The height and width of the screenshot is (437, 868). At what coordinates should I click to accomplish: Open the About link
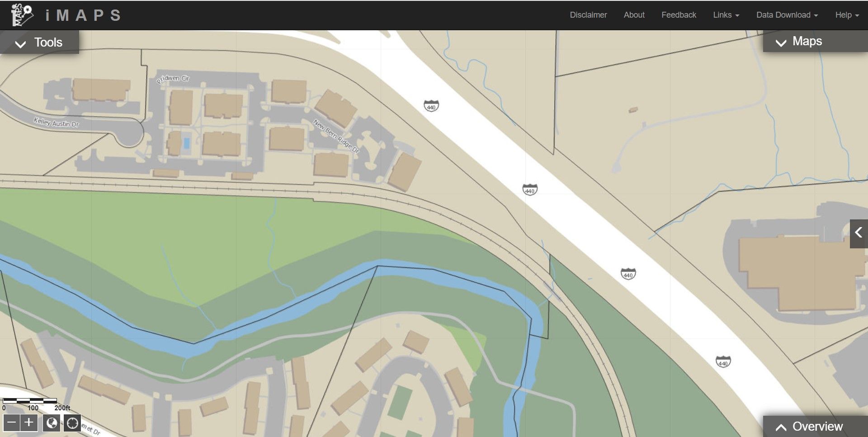[x=634, y=15]
